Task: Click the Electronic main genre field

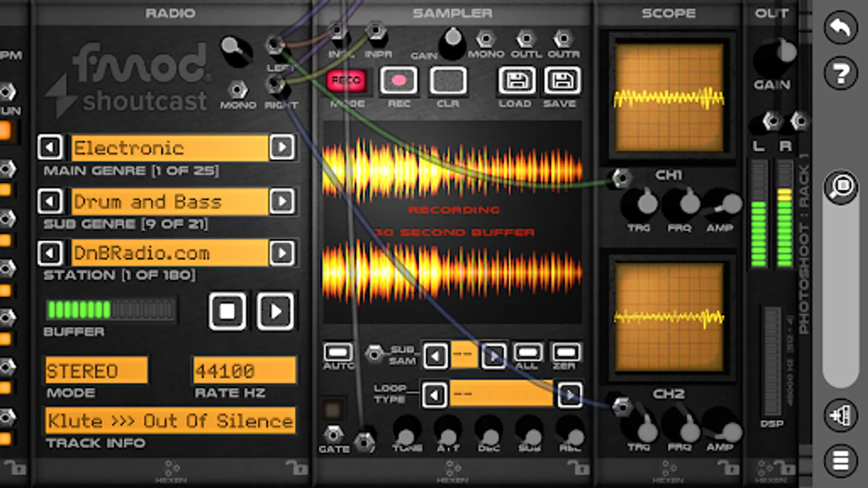Action: tap(170, 147)
